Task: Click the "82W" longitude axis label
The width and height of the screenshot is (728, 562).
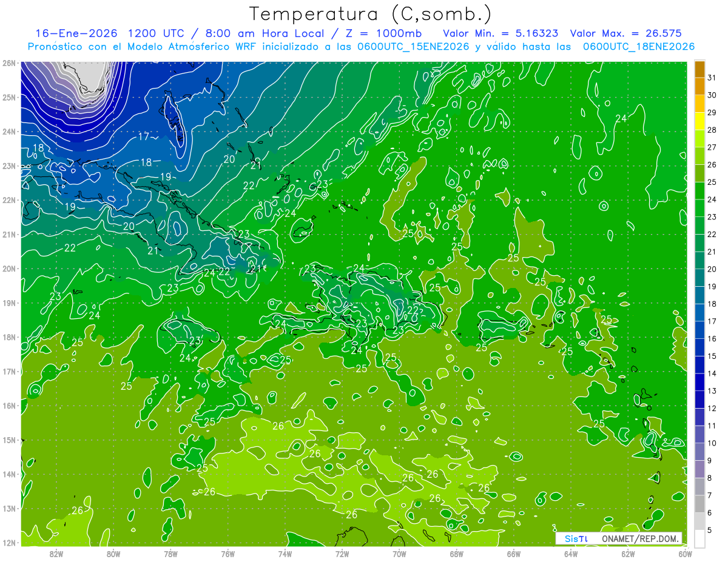Action: coord(56,554)
